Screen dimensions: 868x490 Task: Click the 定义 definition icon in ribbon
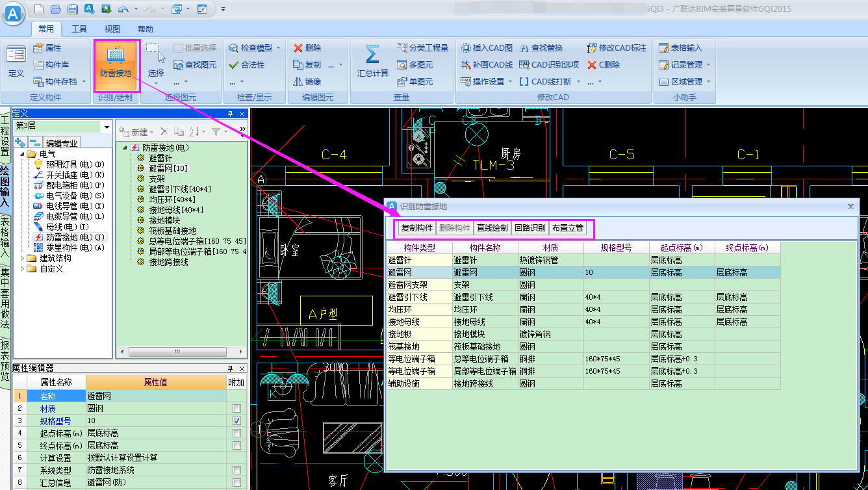point(16,62)
